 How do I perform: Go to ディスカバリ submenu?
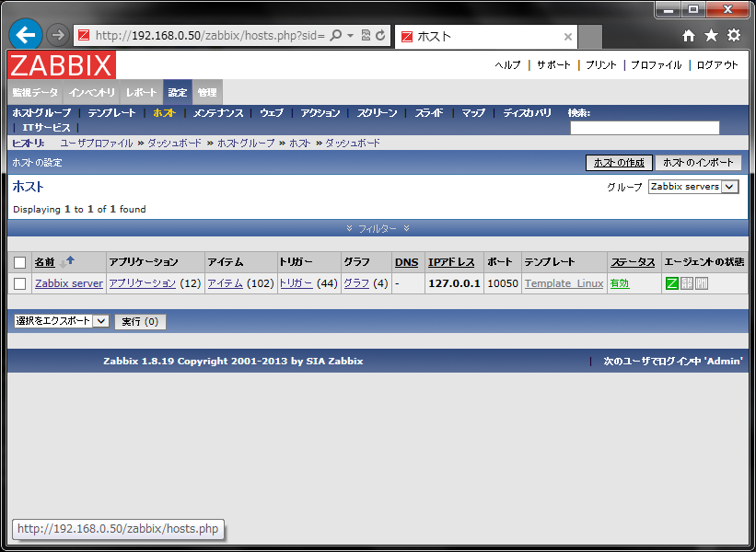click(527, 113)
